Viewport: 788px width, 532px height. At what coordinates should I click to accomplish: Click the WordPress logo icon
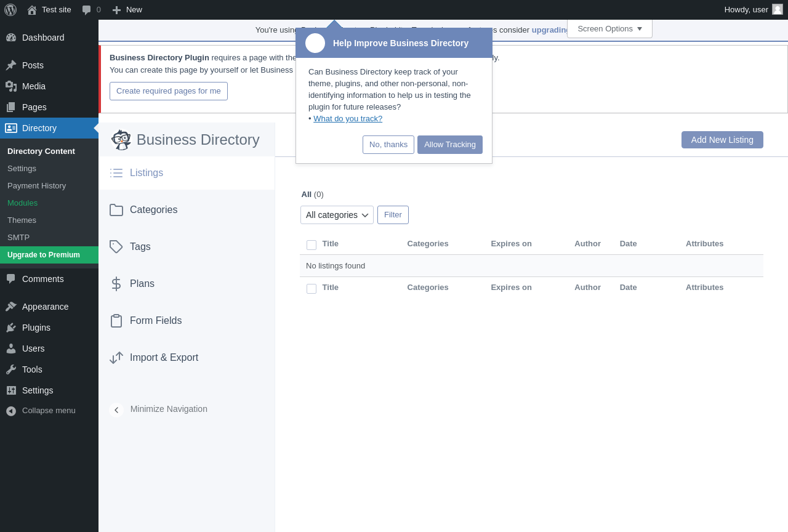pyautogui.click(x=10, y=10)
